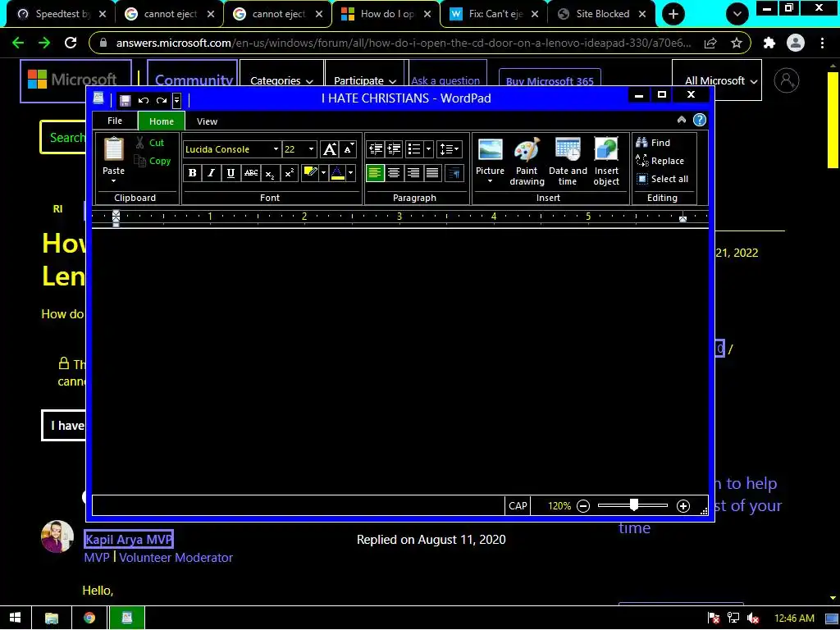The height and width of the screenshot is (630, 840).
Task: Open Customize Quick Access Toolbar dropdown
Action: point(176,100)
